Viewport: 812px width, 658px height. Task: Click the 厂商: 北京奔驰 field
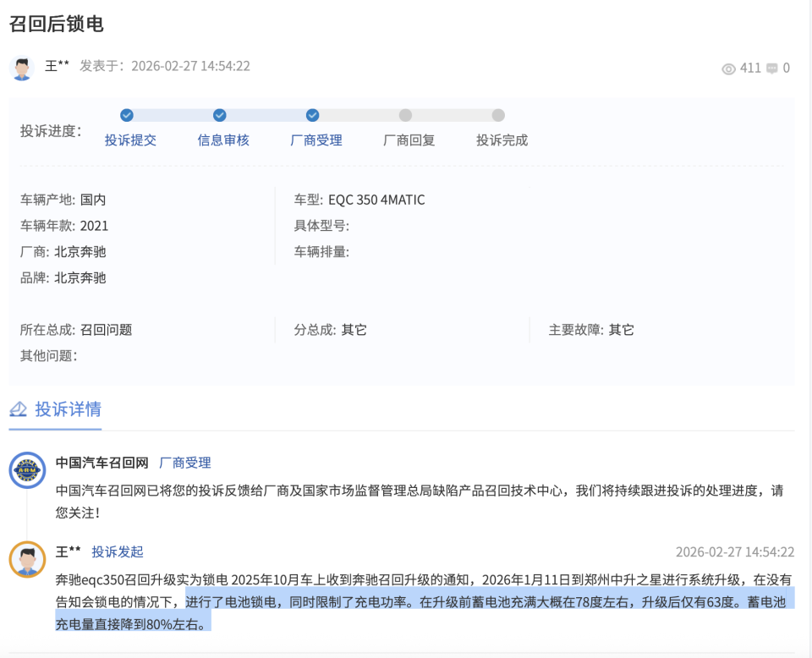[x=63, y=251]
